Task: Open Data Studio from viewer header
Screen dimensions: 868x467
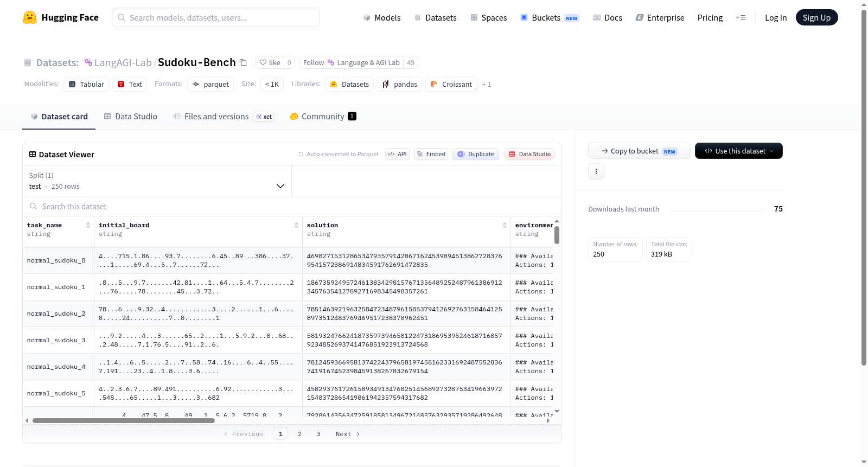Action: click(x=529, y=154)
